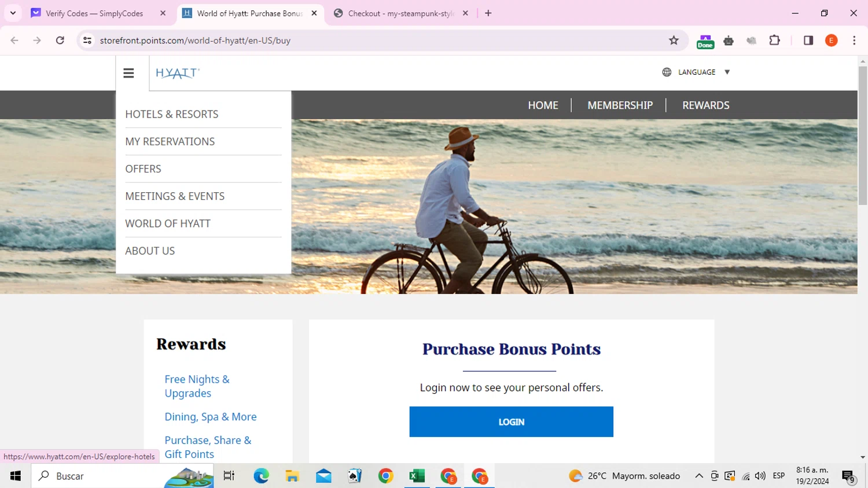The height and width of the screenshot is (488, 868).
Task: Show hidden system tray icons
Action: [699, 476]
